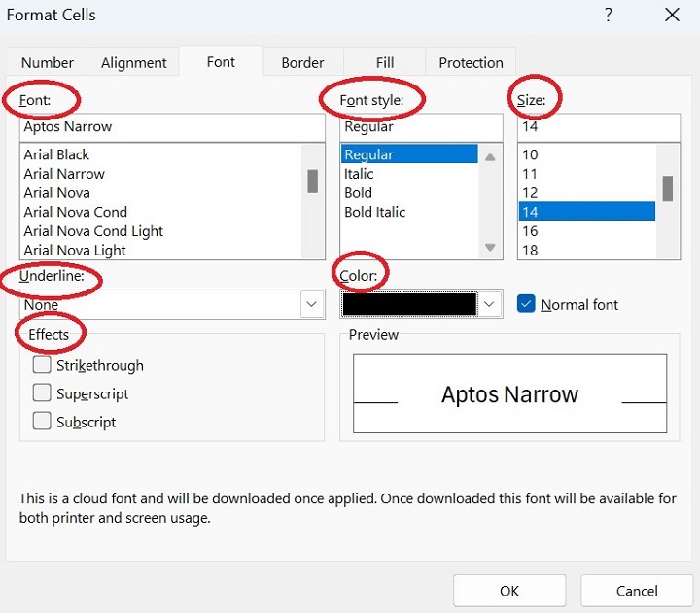This screenshot has width=700, height=613.
Task: Click the black color swatch
Action: coord(409,304)
